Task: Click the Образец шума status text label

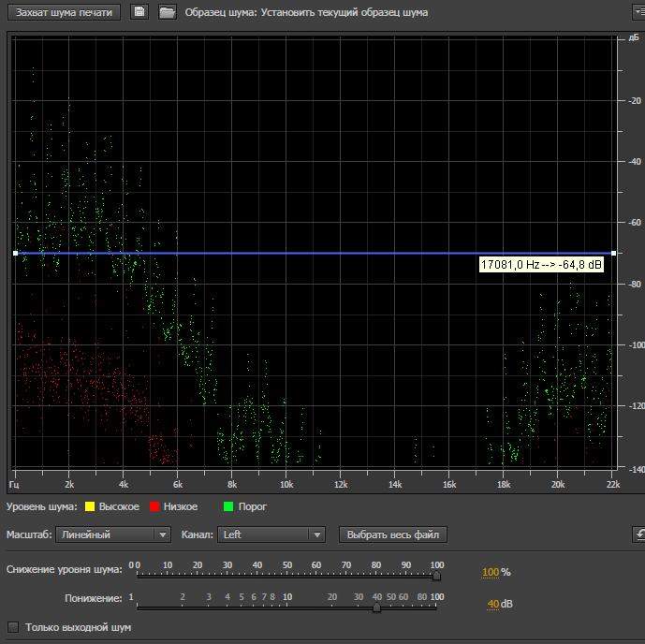Action: pos(307,12)
